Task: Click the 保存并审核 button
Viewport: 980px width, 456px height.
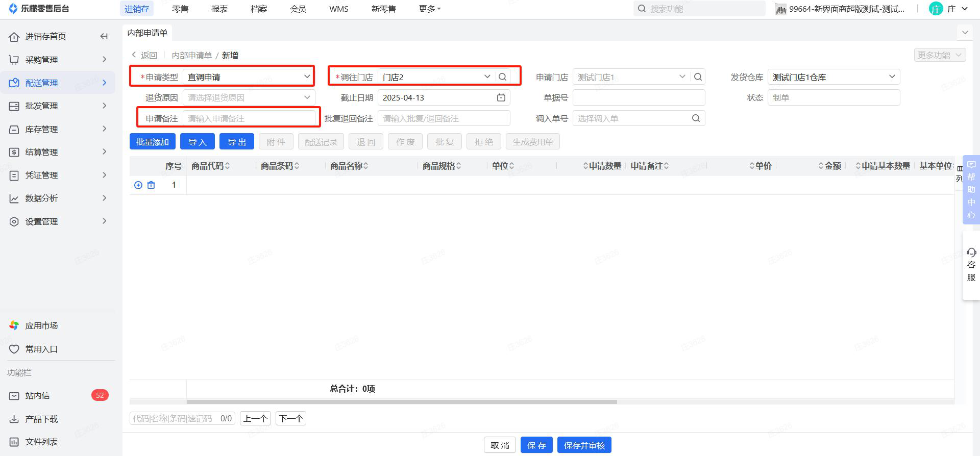Action: (x=584, y=445)
